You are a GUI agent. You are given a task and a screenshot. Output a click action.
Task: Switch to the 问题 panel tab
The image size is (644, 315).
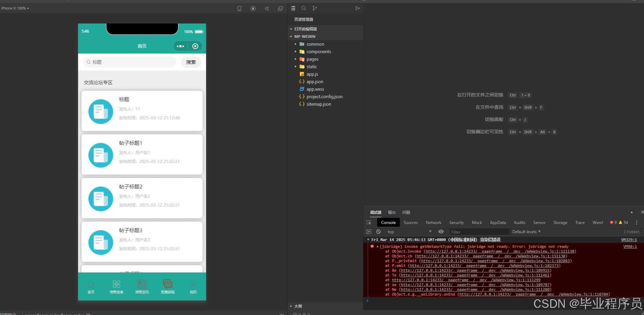point(406,212)
